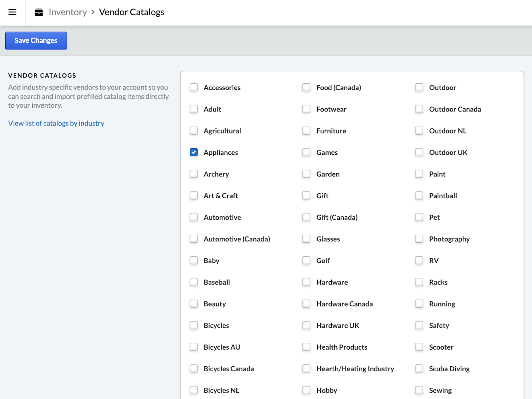Image resolution: width=532 pixels, height=399 pixels.
Task: Select the Outdoor Canada catalog
Action: point(419,109)
